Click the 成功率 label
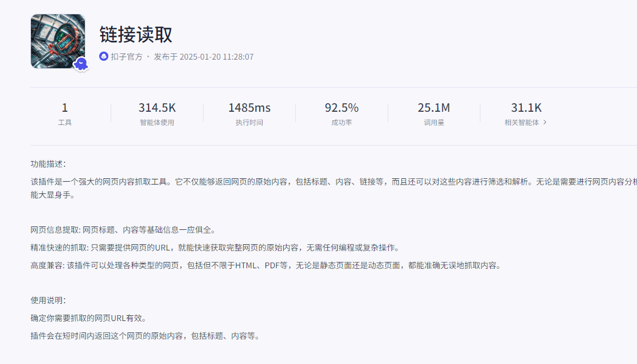Screen dimensions: 637x364 coord(341,122)
